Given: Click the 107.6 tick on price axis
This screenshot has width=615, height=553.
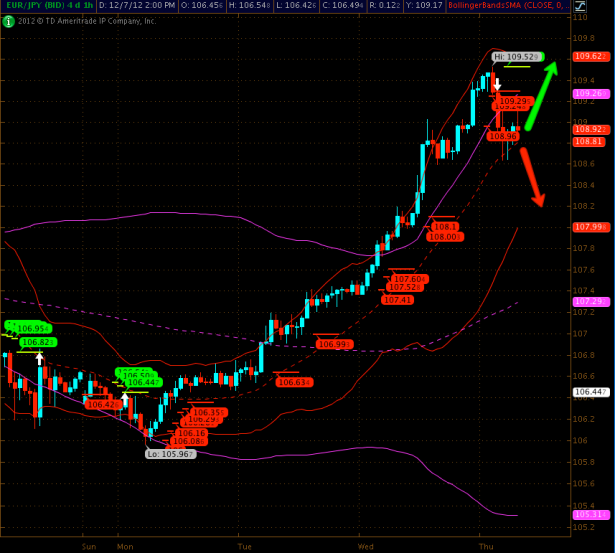Looking at the screenshot, I should point(584,270).
